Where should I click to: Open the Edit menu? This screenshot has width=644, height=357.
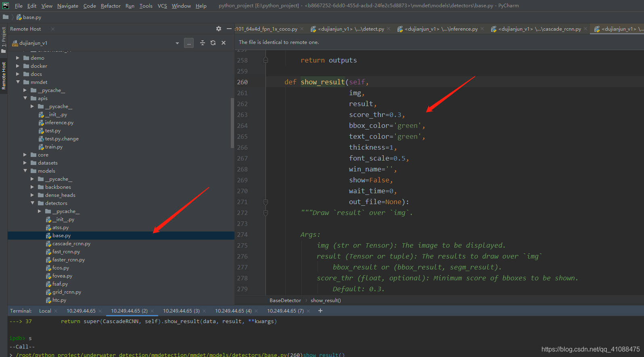click(32, 6)
